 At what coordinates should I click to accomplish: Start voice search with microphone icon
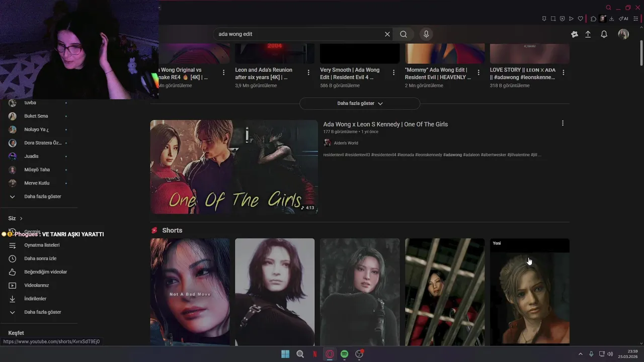[426, 34]
